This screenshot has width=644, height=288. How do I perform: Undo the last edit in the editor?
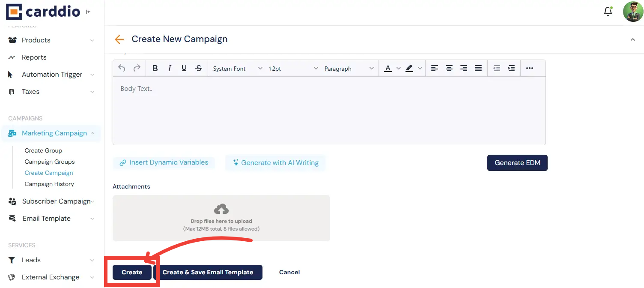pyautogui.click(x=121, y=68)
